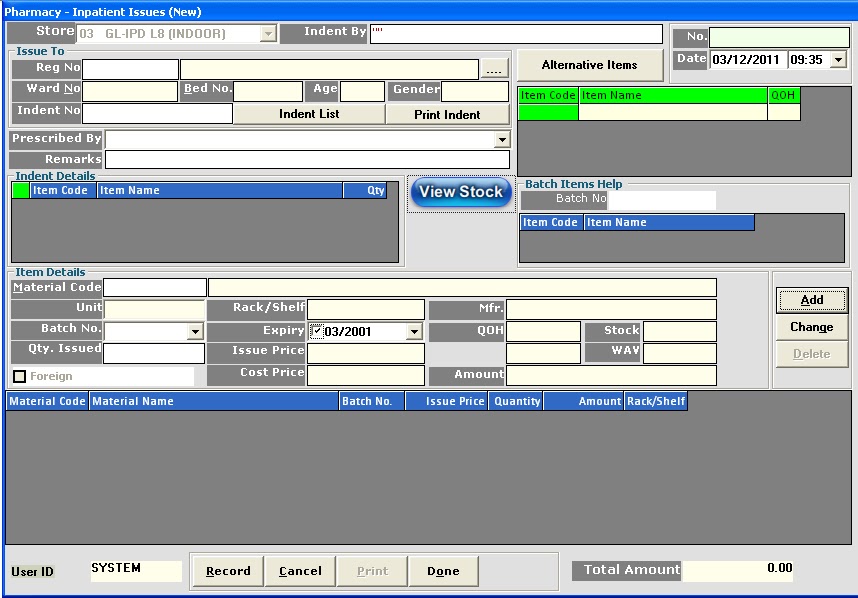This screenshot has width=858, height=598.
Task: Click the Done button
Action: (x=443, y=572)
